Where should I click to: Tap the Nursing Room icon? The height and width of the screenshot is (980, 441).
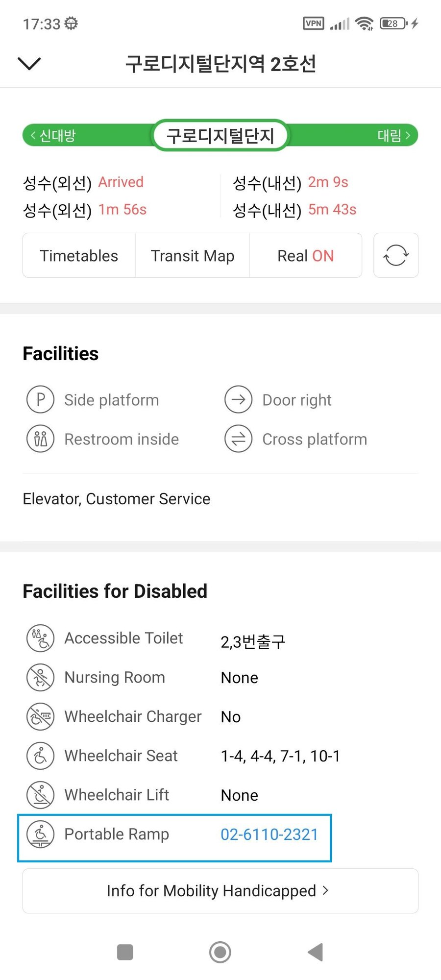[40, 677]
